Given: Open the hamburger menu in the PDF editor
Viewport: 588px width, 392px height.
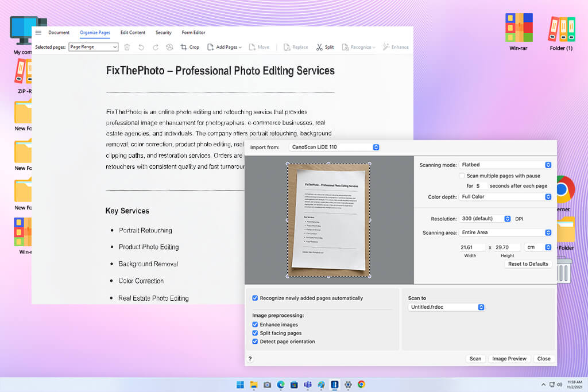Looking at the screenshot, I should pos(38,33).
